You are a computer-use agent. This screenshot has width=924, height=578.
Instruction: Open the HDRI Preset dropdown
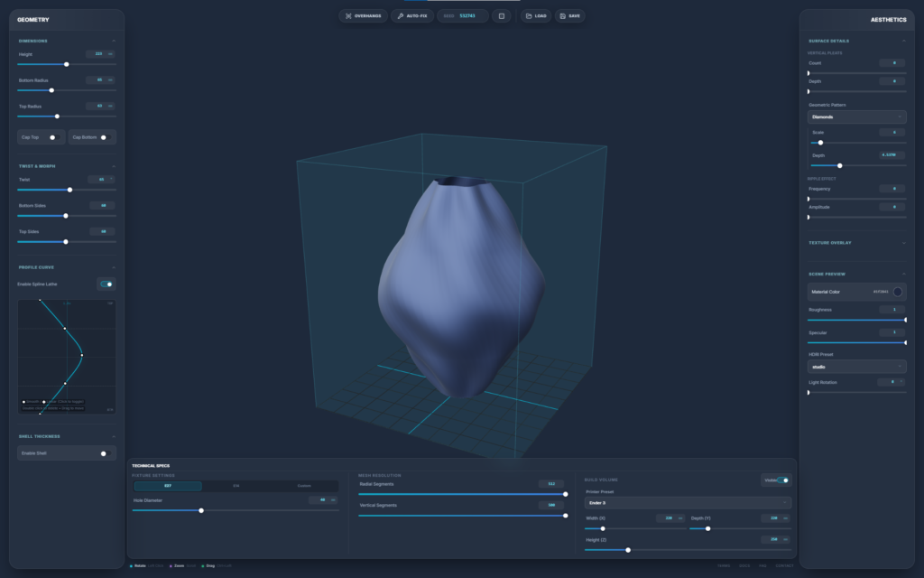pos(856,367)
